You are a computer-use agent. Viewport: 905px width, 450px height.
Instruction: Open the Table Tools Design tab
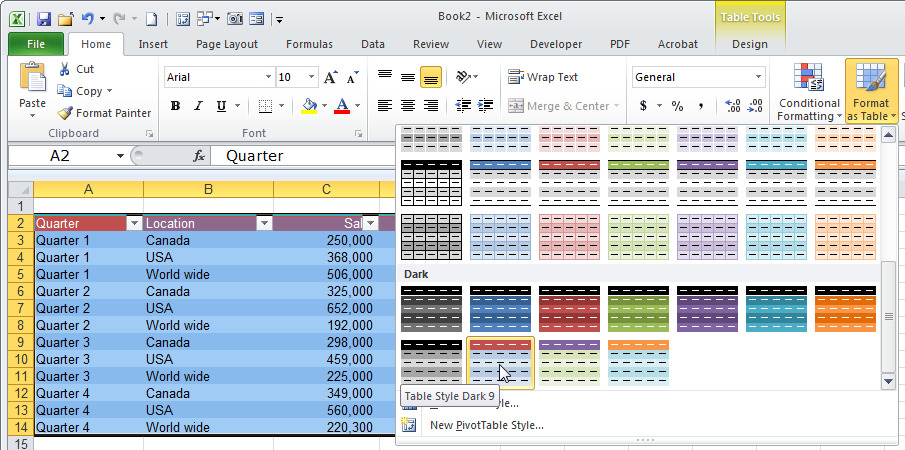tap(750, 44)
